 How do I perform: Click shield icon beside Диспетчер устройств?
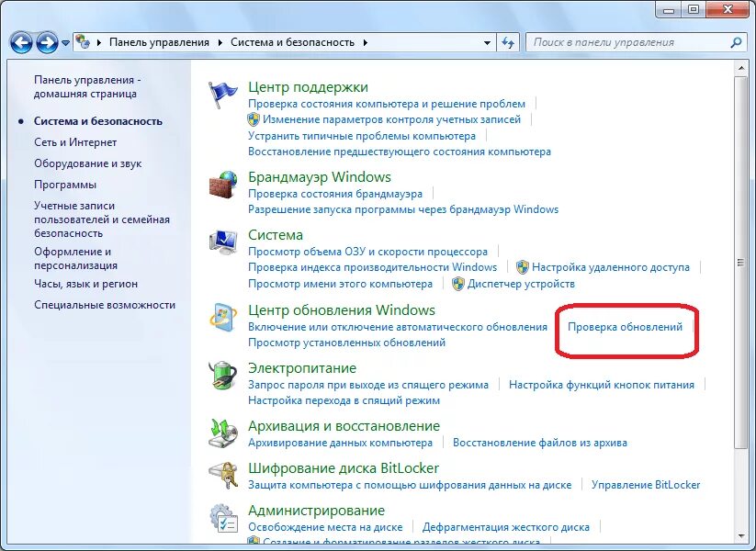pyautogui.click(x=458, y=284)
